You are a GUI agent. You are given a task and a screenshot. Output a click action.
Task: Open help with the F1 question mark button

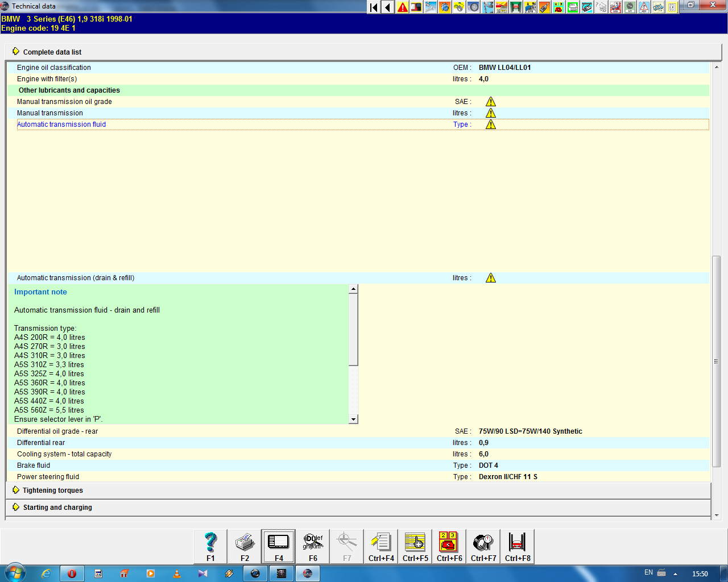[210, 547]
